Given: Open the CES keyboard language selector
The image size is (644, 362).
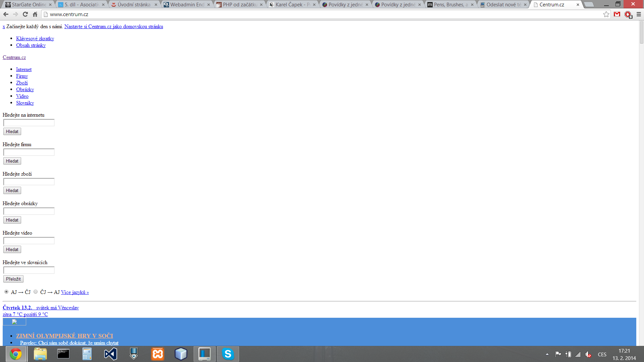Looking at the screenshot, I should [602, 354].
